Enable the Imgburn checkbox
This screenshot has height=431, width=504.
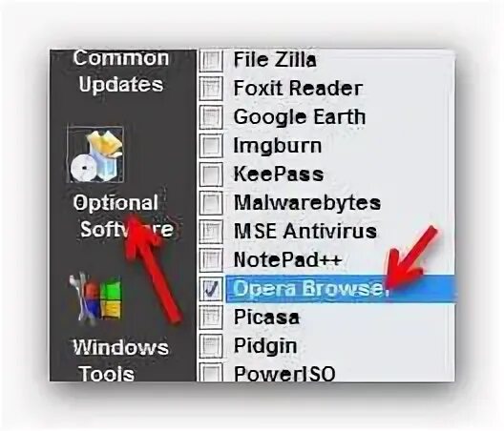tap(211, 145)
